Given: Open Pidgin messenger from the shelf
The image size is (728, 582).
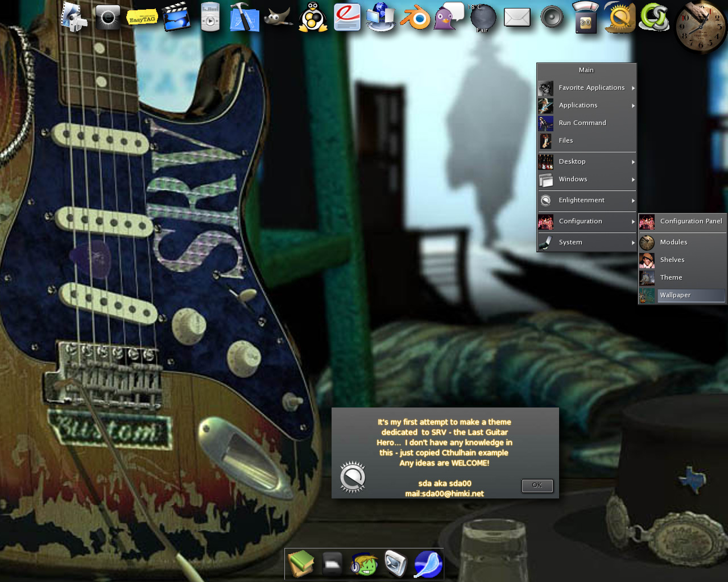Looking at the screenshot, I should pyautogui.click(x=449, y=17).
